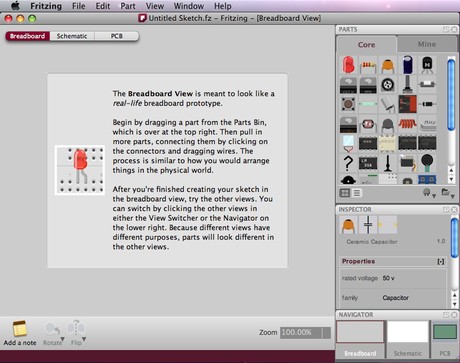
Task: Click the red coil inductor part
Action: (407, 124)
